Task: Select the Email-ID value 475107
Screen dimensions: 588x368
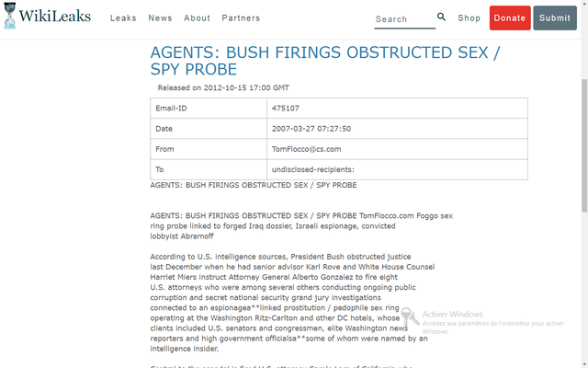Action: [x=286, y=109]
